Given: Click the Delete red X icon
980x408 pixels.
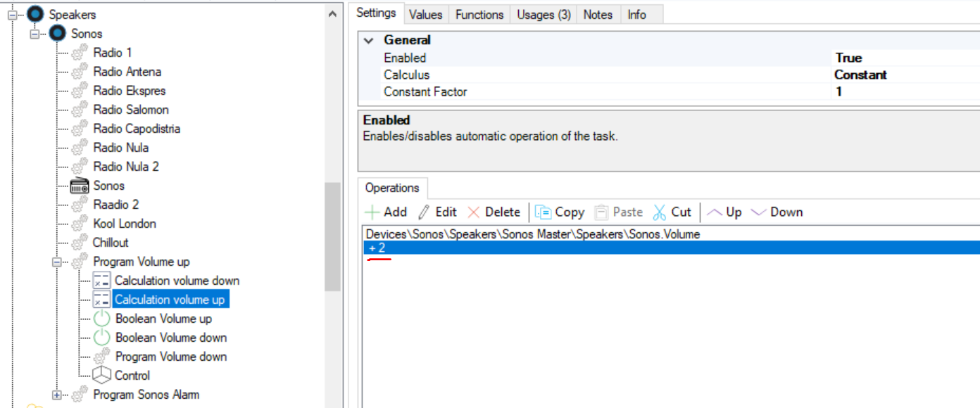Looking at the screenshot, I should tap(474, 212).
